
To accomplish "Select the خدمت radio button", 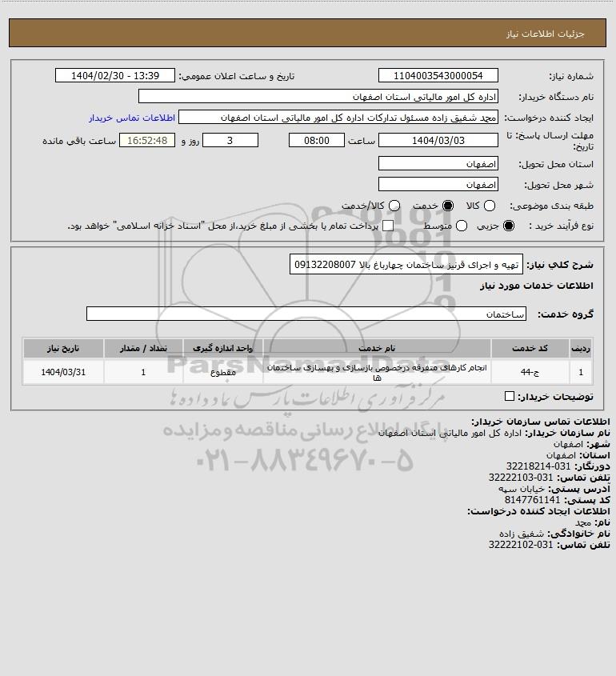I will (x=448, y=206).
